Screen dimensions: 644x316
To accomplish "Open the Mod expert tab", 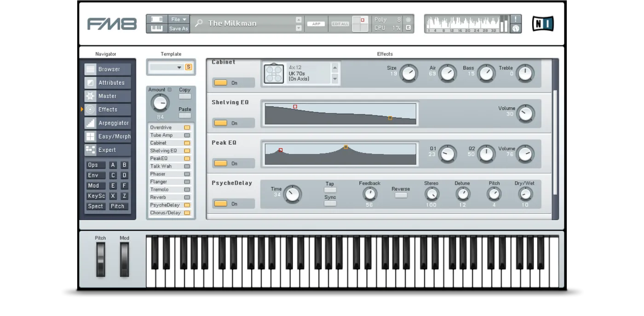I will pos(96,186).
